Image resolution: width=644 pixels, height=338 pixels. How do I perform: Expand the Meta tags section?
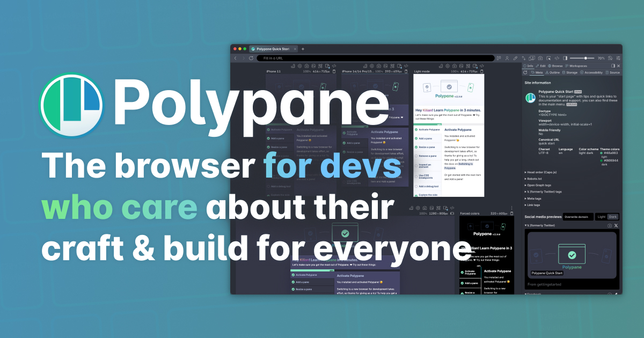pyautogui.click(x=534, y=199)
